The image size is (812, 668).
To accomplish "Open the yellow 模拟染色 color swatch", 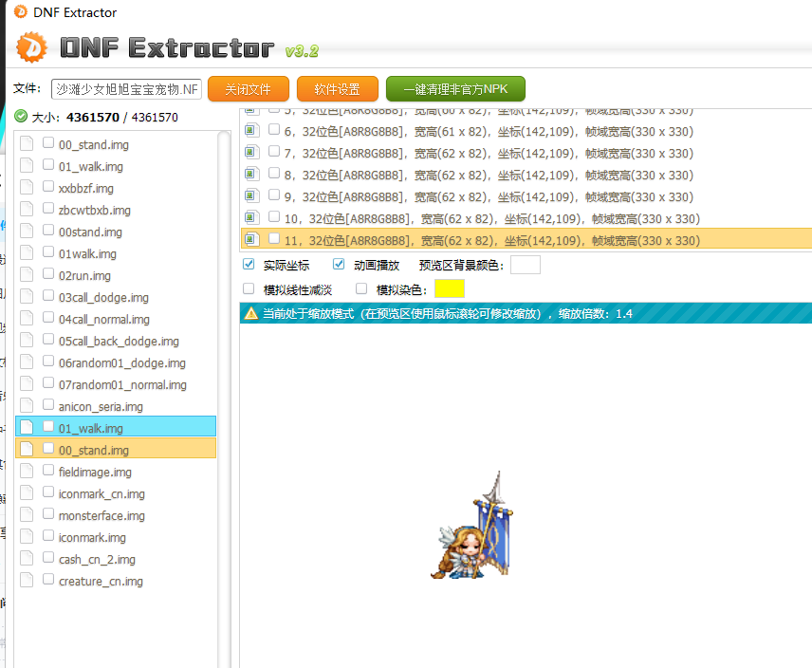I will point(450,288).
